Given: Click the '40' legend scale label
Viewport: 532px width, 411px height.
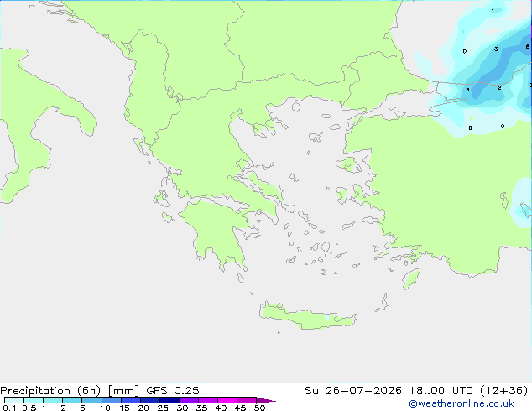Looking at the screenshot, I should [x=221, y=408].
